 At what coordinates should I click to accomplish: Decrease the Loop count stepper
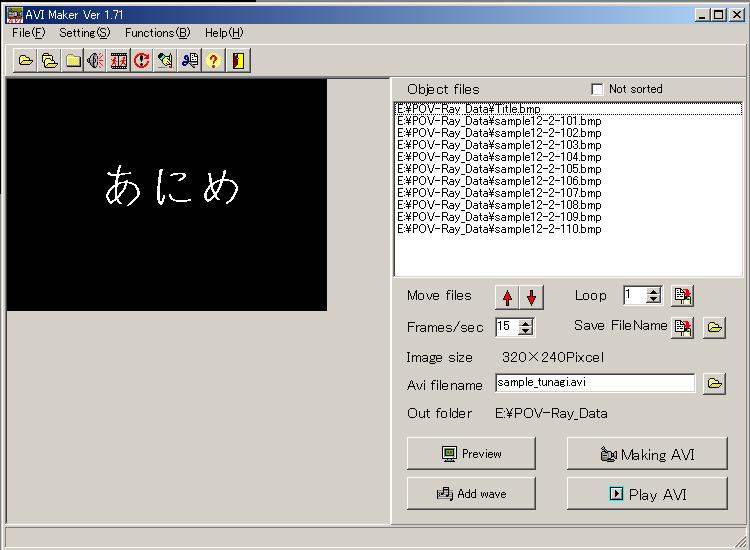[x=653, y=299]
